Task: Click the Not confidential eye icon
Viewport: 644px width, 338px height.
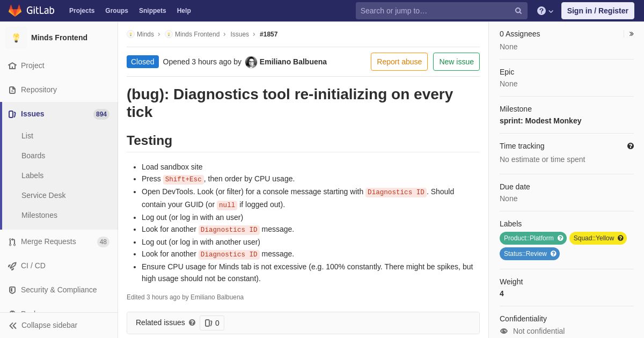Action: [504, 331]
